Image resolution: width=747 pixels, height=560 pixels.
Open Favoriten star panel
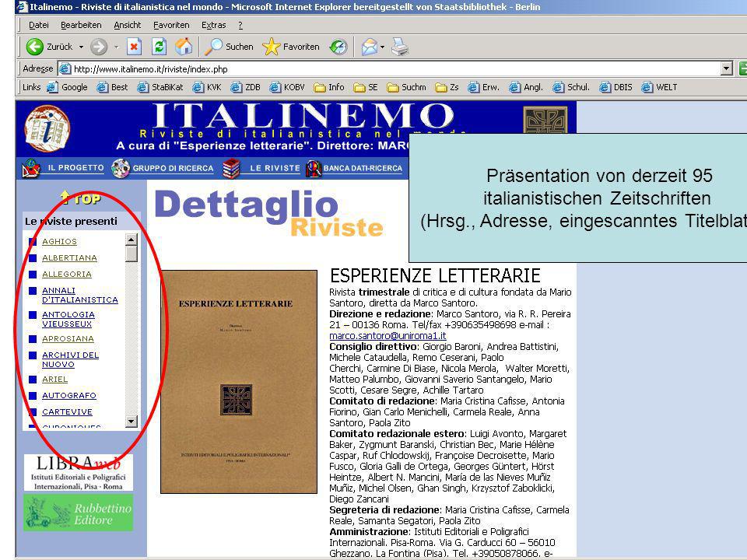pyautogui.click(x=290, y=47)
